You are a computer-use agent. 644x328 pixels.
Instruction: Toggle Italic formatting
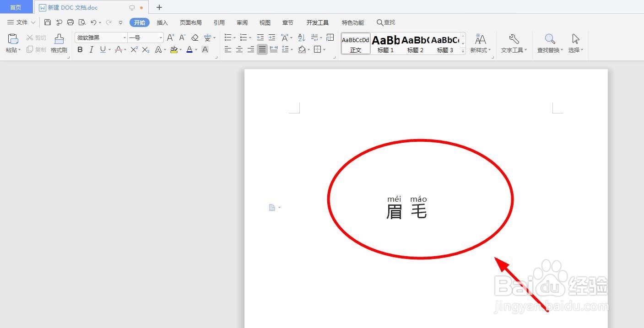click(x=92, y=49)
